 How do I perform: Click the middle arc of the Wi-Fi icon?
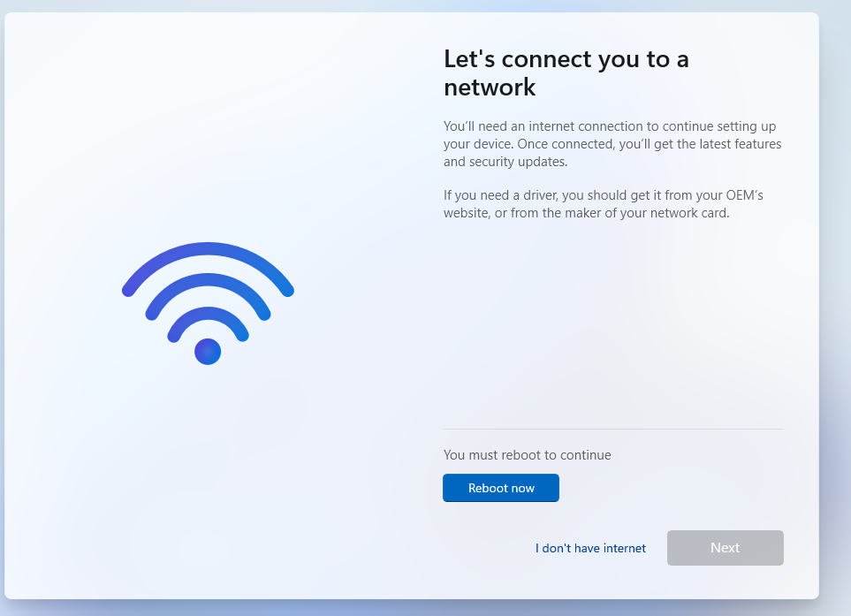(208, 280)
